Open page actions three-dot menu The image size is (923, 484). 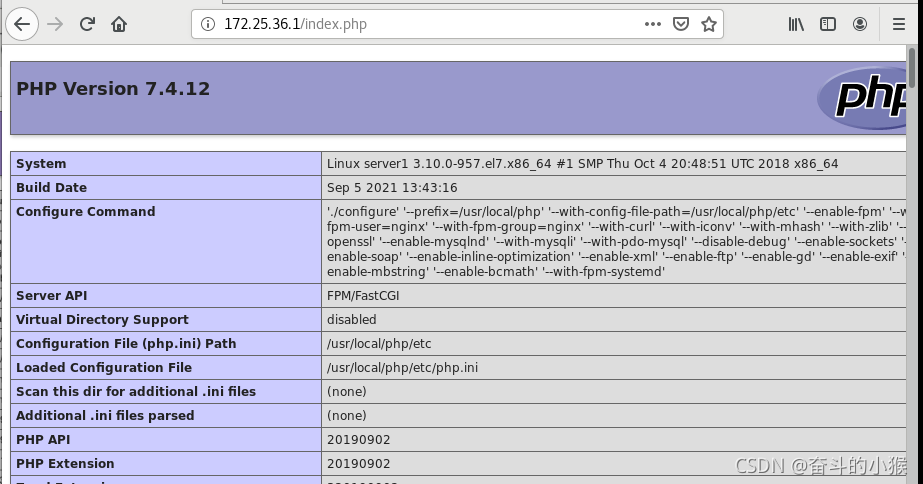tap(652, 24)
